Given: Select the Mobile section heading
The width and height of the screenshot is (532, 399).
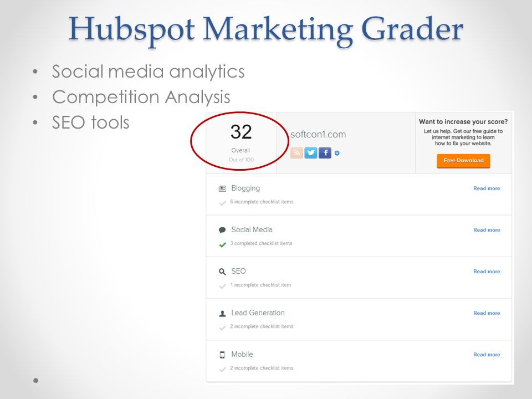Looking at the screenshot, I should click(242, 355).
